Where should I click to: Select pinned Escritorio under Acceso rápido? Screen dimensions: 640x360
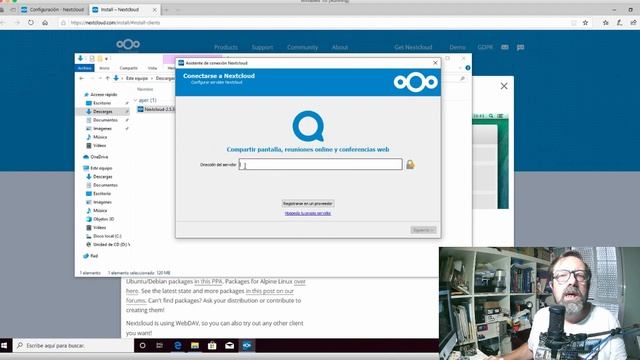(102, 103)
